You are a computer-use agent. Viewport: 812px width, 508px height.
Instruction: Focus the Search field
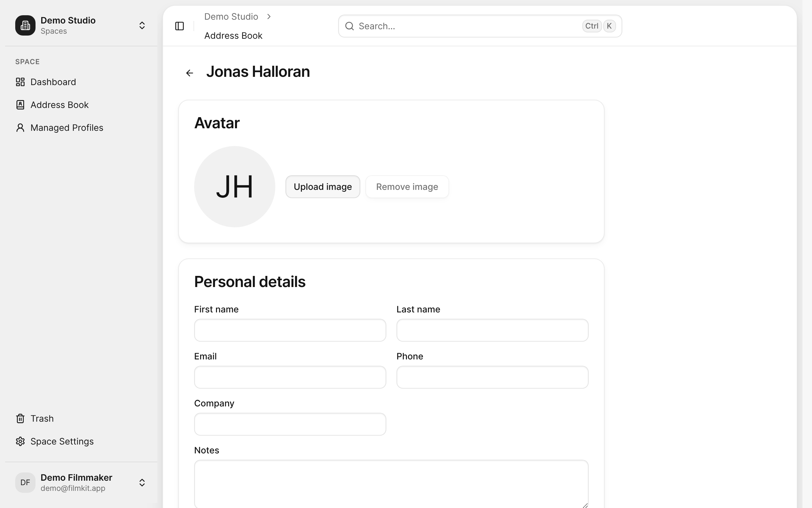click(480, 26)
